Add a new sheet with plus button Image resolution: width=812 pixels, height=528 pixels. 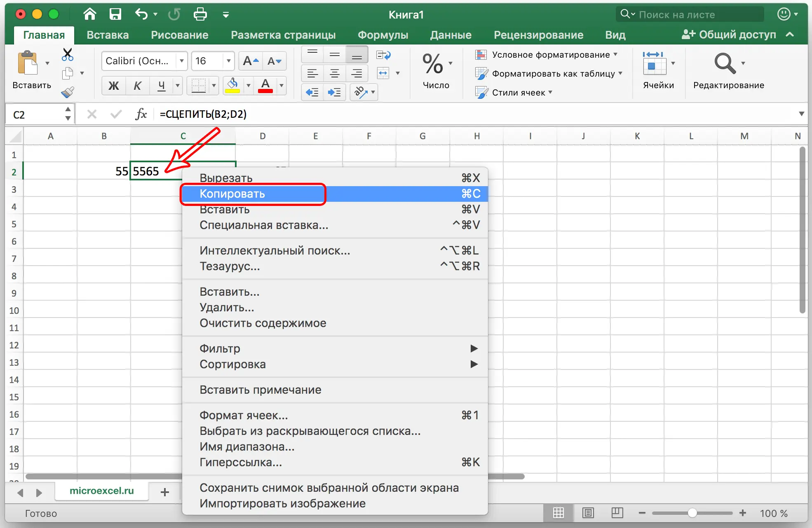click(165, 492)
